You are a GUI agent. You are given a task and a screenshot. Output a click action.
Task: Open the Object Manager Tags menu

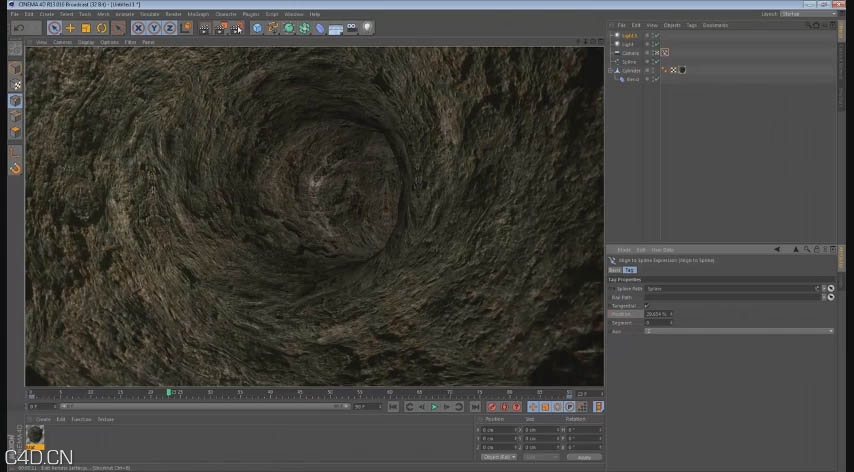click(691, 25)
